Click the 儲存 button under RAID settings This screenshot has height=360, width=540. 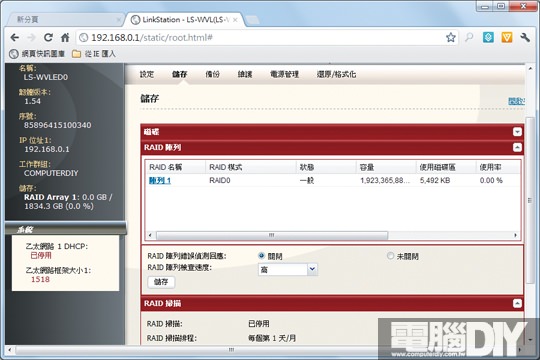[x=162, y=282]
